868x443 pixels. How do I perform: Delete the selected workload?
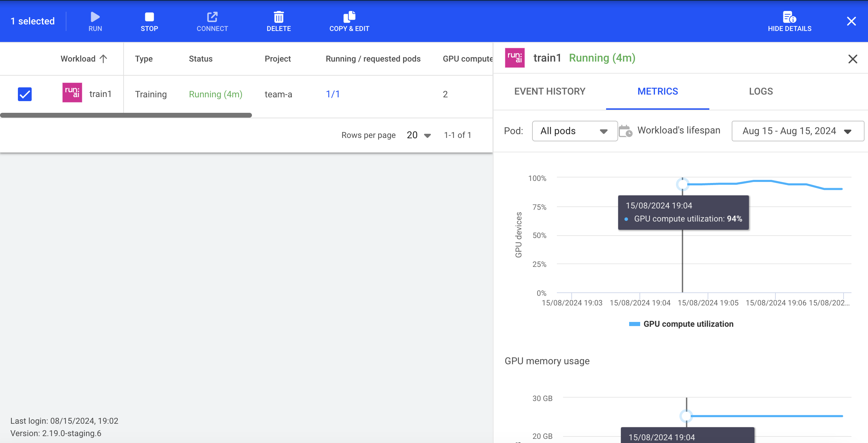click(278, 21)
